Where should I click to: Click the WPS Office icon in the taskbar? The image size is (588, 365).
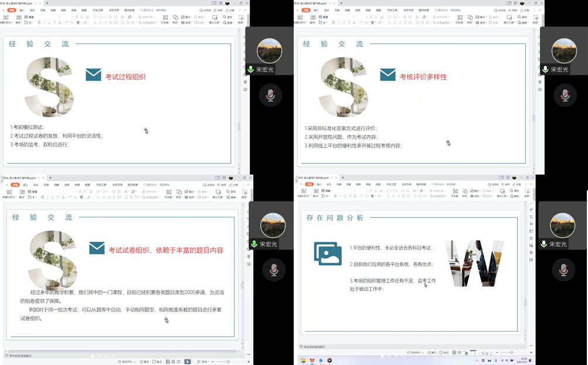[x=312, y=360]
